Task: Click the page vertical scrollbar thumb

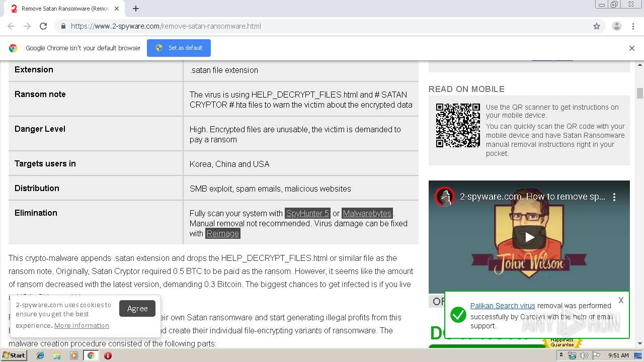Action: 640,94
